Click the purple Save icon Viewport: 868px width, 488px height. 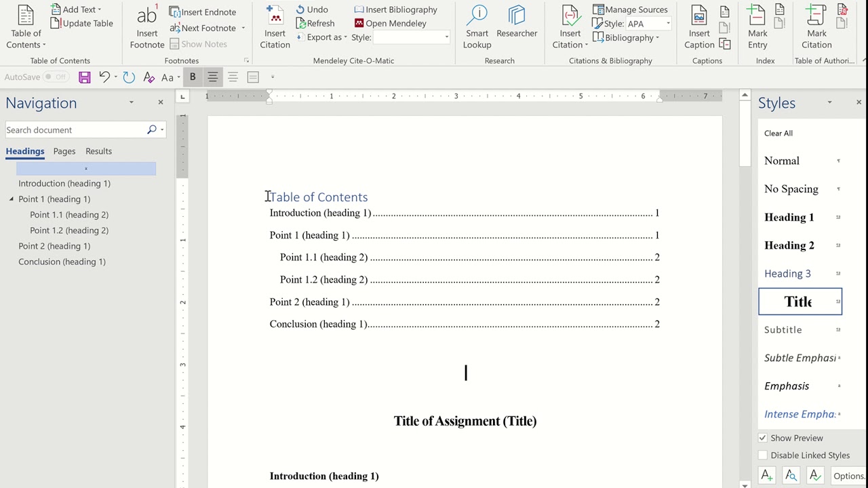tap(85, 77)
